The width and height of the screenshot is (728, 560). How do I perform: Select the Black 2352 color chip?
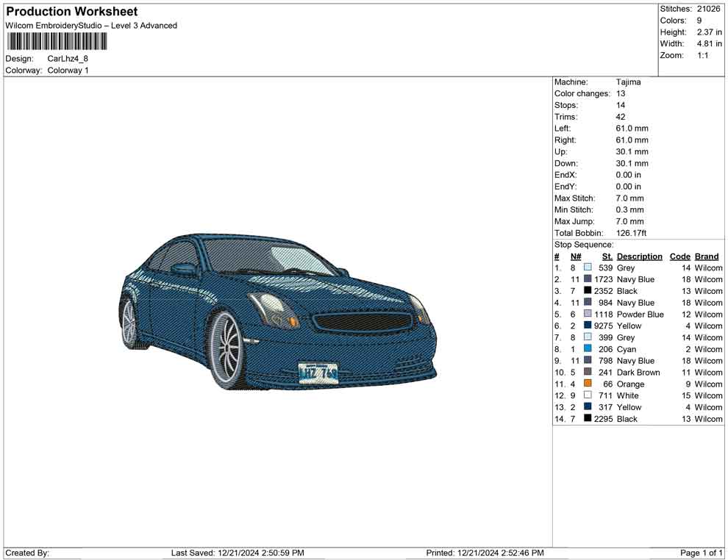click(x=588, y=291)
